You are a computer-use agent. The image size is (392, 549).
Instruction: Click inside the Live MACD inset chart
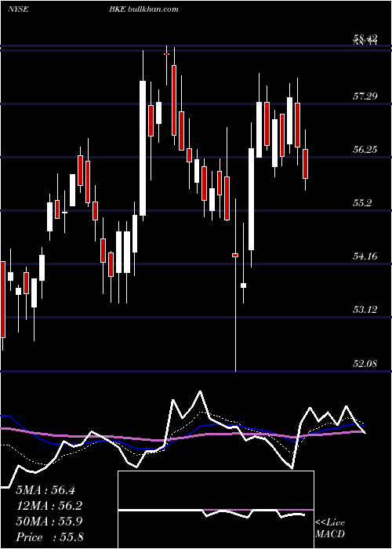point(216,510)
